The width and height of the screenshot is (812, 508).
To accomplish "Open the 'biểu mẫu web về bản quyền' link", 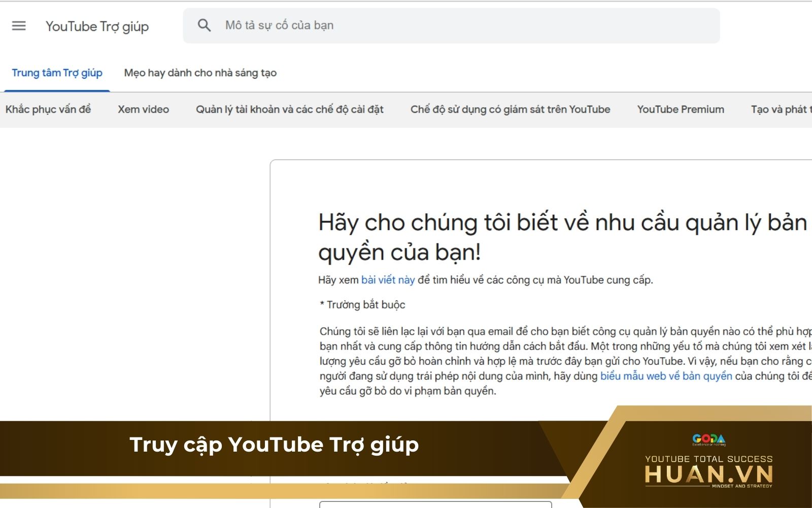I will click(x=666, y=376).
